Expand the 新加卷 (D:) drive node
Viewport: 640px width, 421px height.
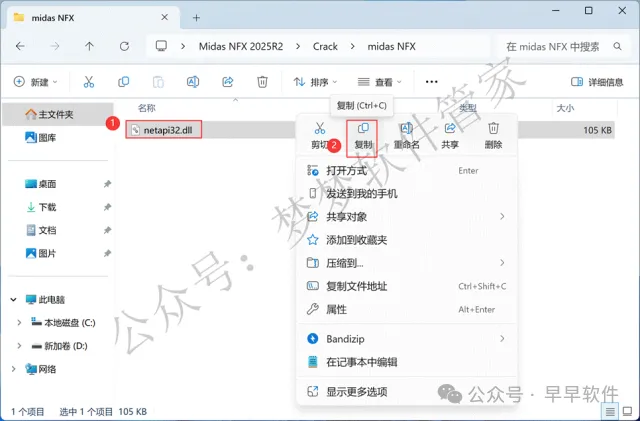pyautogui.click(x=19, y=346)
